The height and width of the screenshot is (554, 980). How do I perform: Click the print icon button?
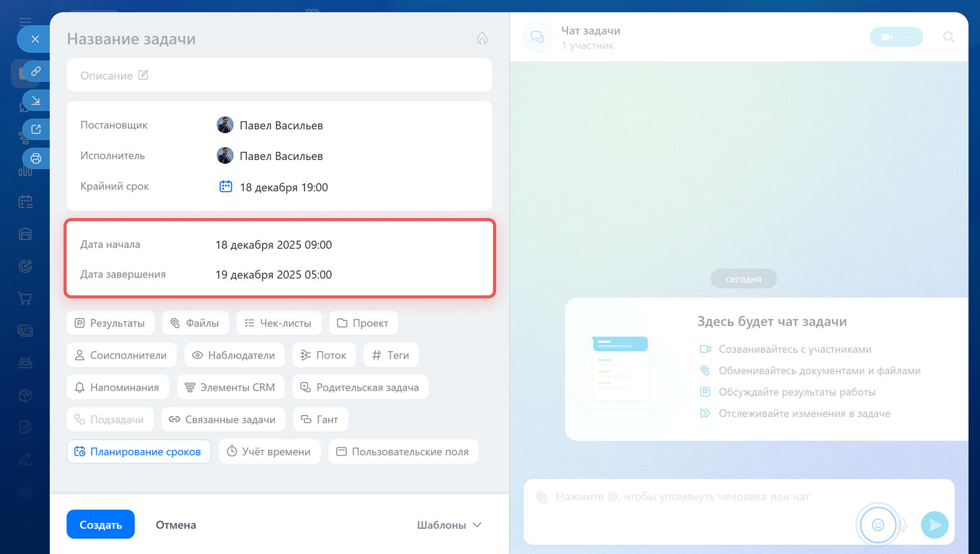point(36,159)
